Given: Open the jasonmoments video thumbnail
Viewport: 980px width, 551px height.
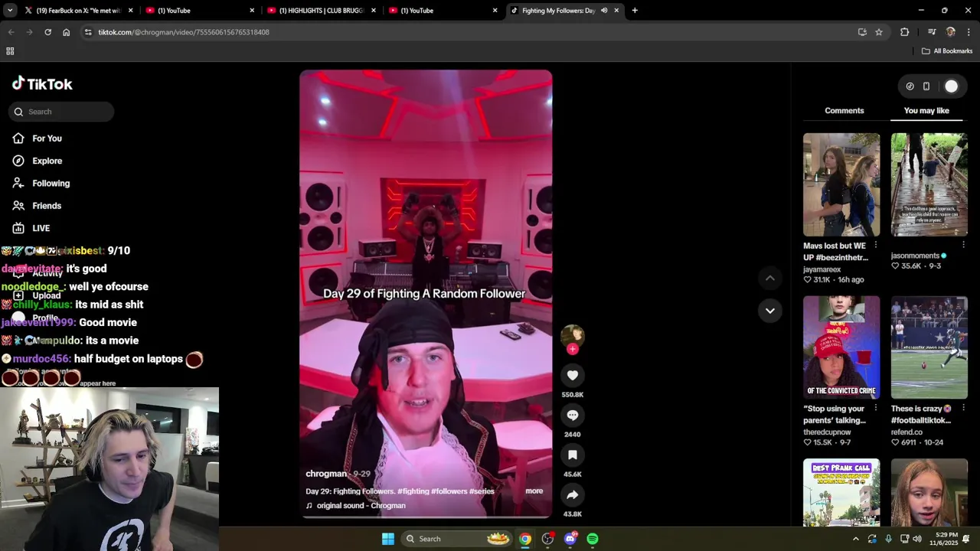Looking at the screenshot, I should (929, 185).
